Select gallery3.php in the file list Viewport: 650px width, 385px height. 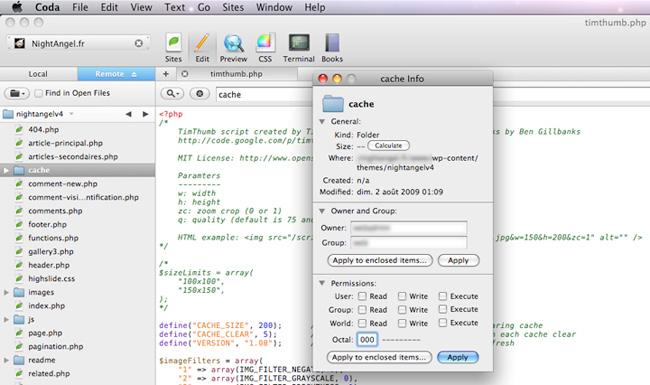(78, 252)
